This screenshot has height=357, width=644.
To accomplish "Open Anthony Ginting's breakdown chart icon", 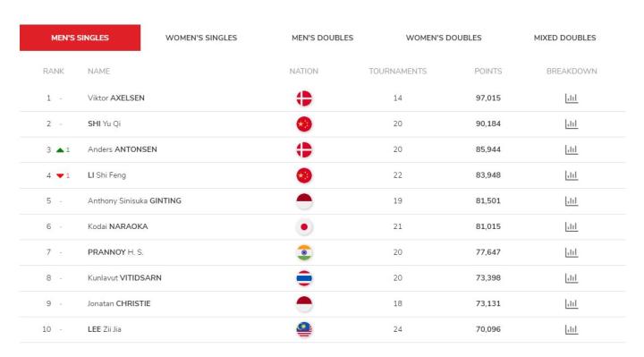I will pos(572,201).
